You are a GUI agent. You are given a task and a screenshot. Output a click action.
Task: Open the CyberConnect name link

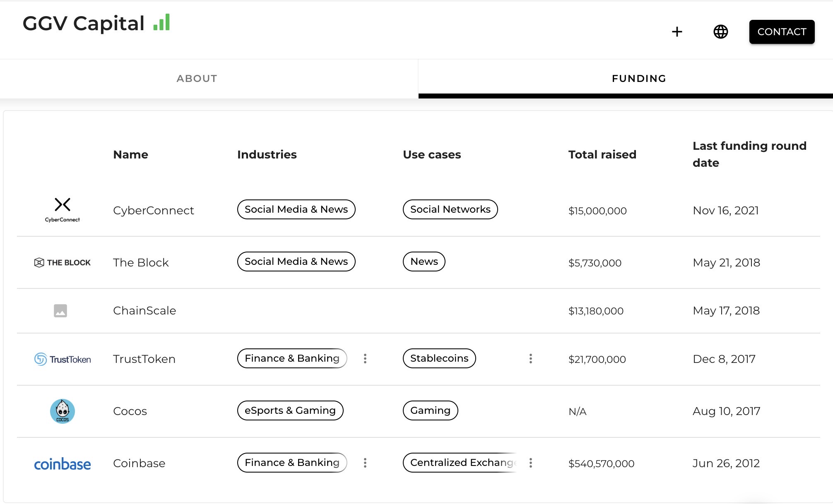click(x=153, y=210)
